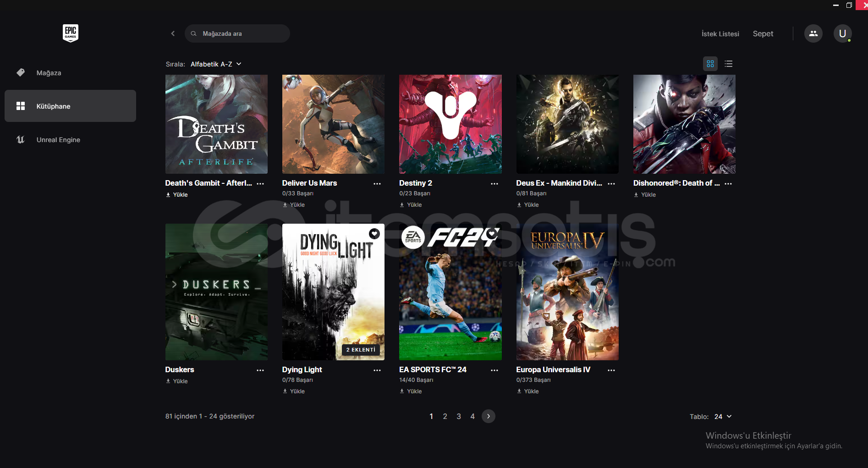
Task: Open Sepet cart link
Action: pos(763,33)
